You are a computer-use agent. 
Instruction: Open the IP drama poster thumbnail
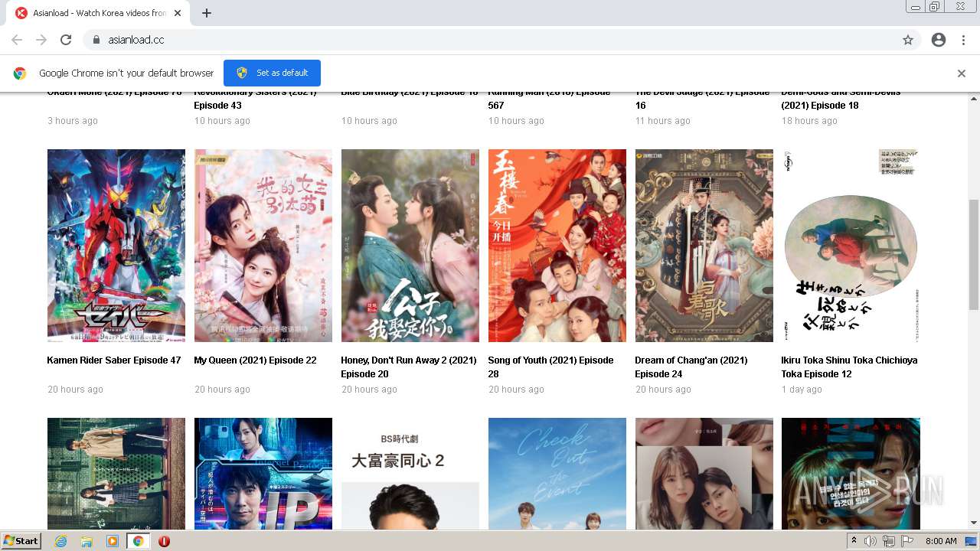263,474
